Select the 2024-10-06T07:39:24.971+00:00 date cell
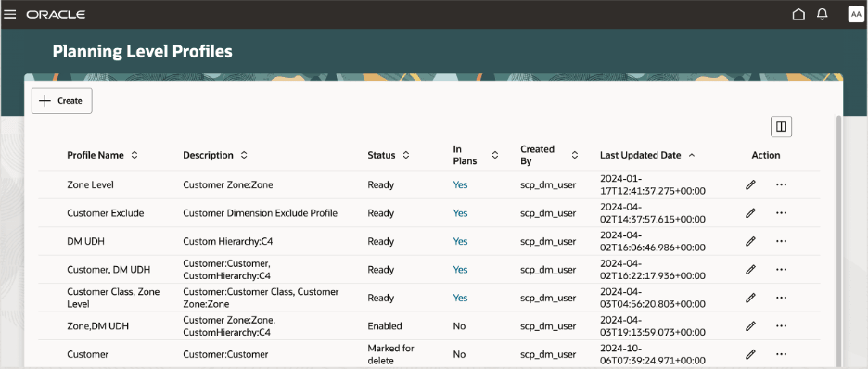 click(x=653, y=354)
